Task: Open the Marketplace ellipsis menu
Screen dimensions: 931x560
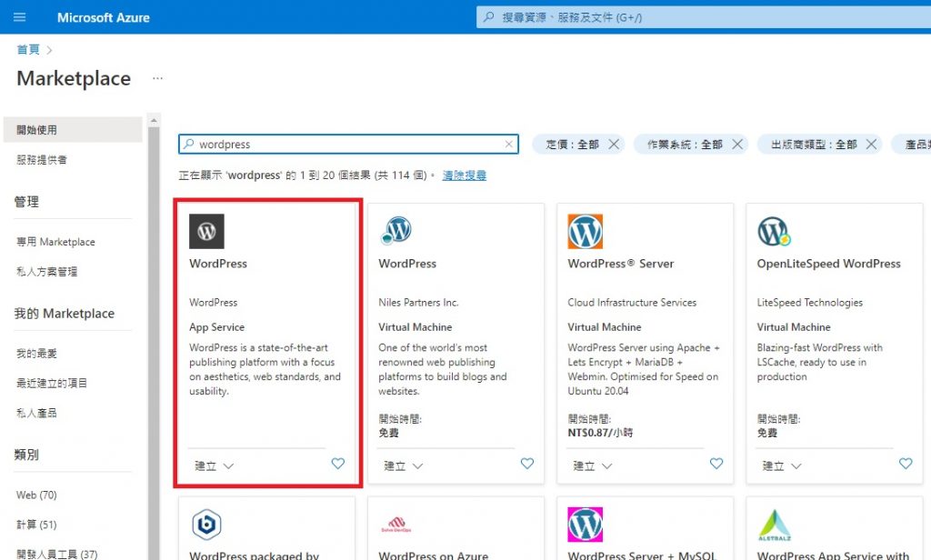Action: [157, 78]
